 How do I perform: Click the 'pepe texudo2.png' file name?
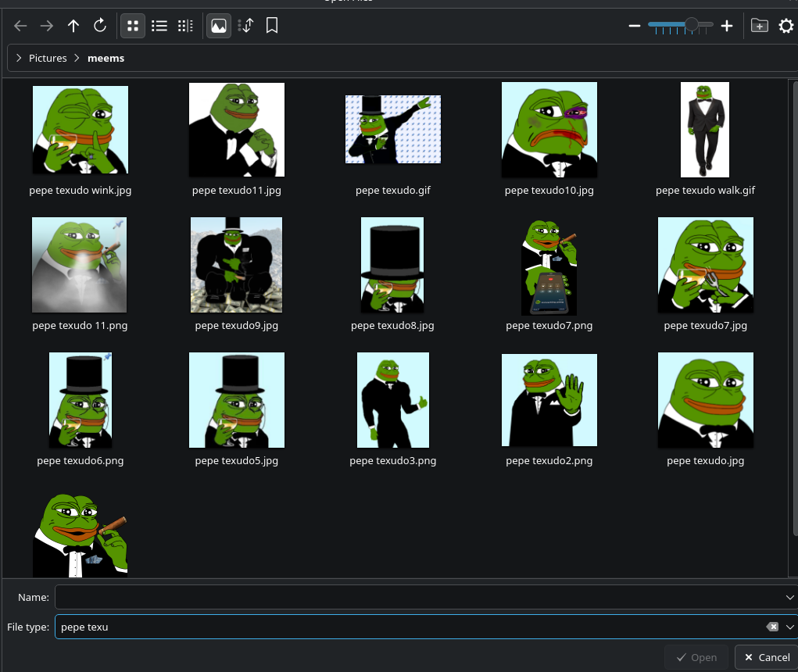coord(549,461)
